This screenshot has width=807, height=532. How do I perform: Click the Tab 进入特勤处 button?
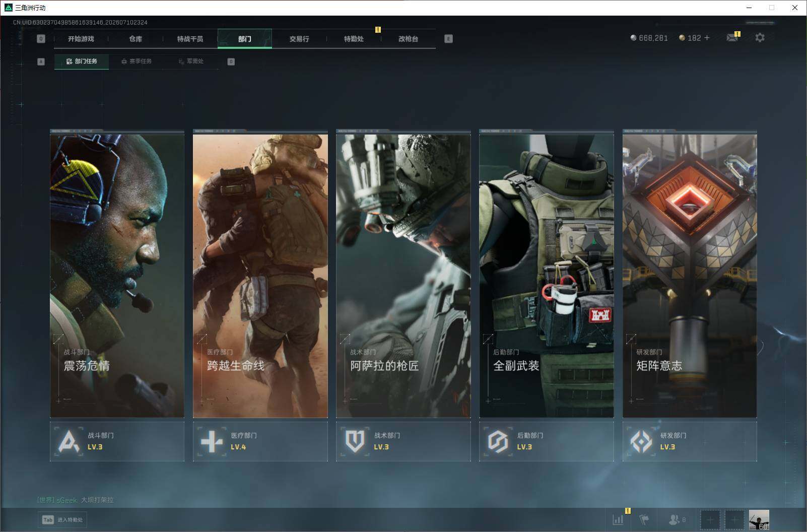(x=62, y=519)
